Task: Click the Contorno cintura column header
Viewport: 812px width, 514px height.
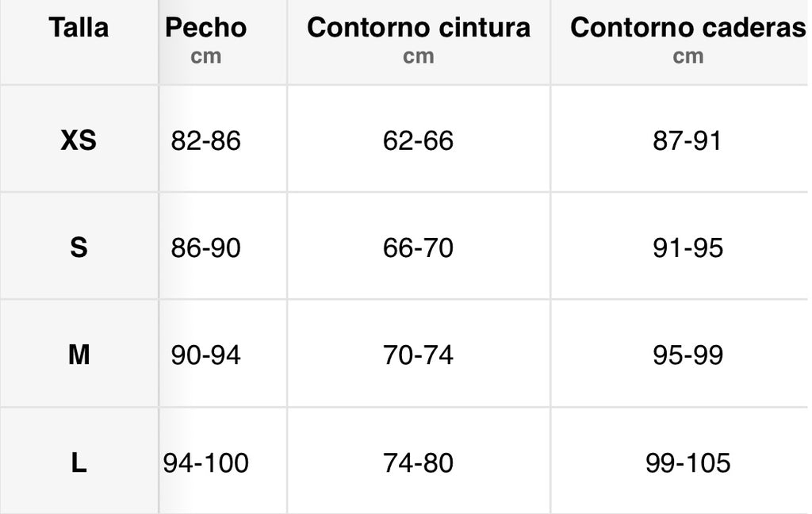Action: coord(418,28)
